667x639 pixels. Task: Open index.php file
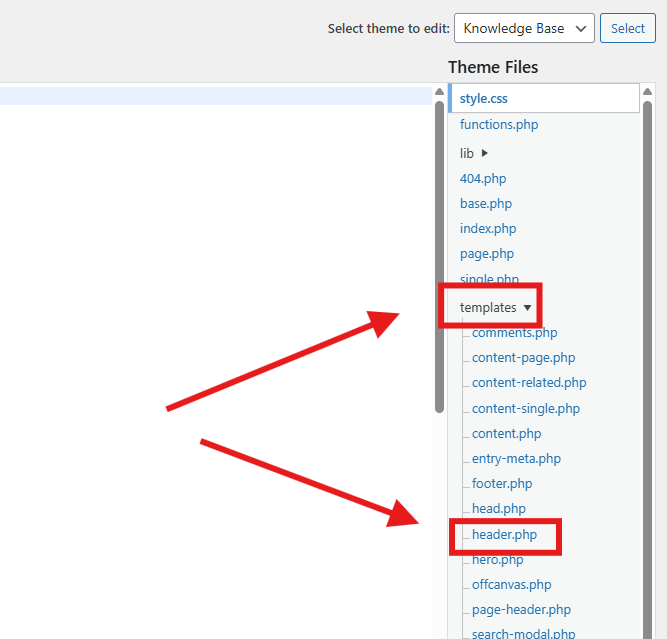(488, 229)
